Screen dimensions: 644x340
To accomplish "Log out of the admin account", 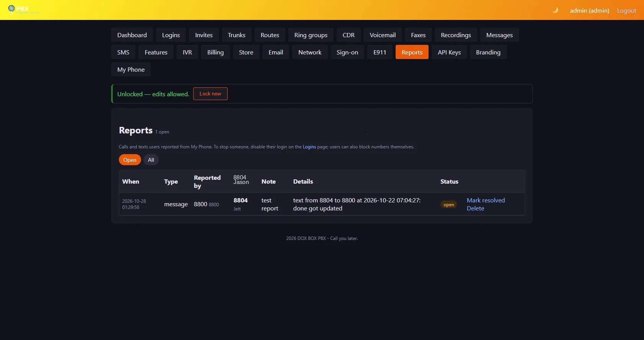I will point(626,10).
